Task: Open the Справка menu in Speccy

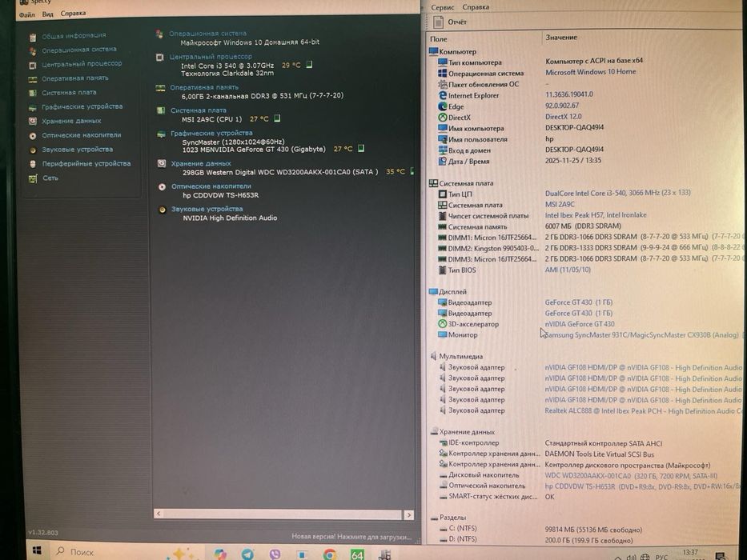Action: click(73, 14)
